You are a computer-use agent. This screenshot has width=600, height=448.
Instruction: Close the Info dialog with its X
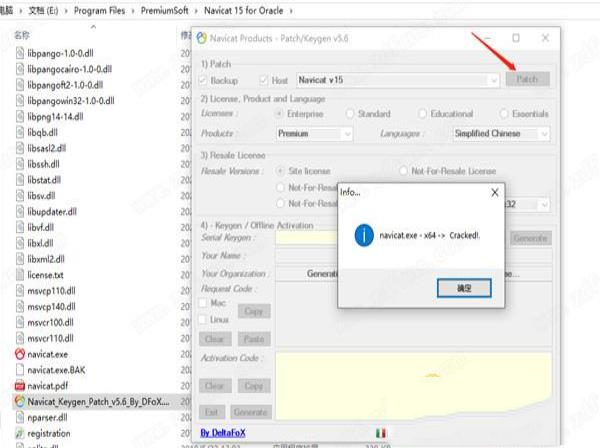[x=495, y=192]
